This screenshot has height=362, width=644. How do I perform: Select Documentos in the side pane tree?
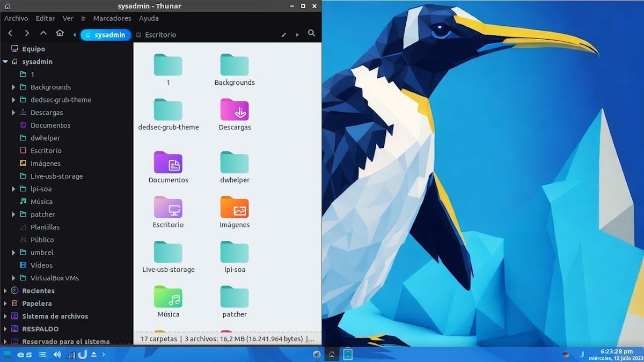coord(50,125)
